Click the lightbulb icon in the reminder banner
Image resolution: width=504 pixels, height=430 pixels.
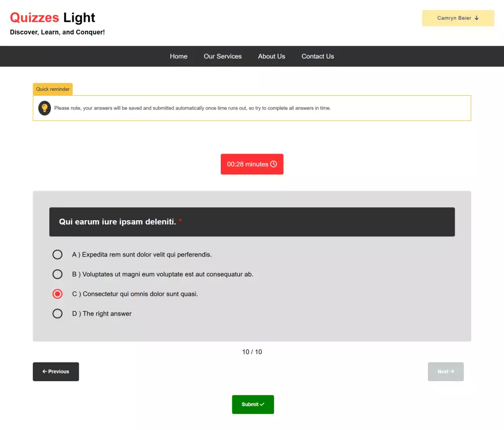(x=44, y=108)
